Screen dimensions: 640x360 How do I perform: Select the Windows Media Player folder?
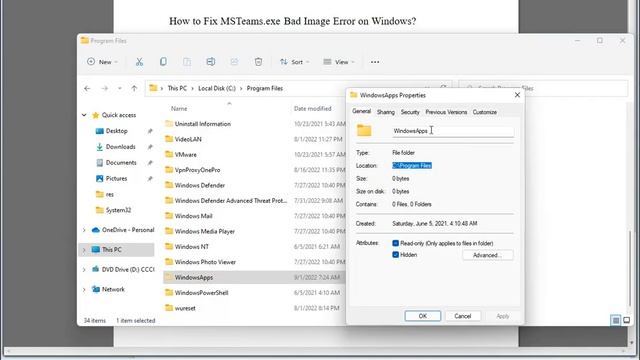point(255,231)
